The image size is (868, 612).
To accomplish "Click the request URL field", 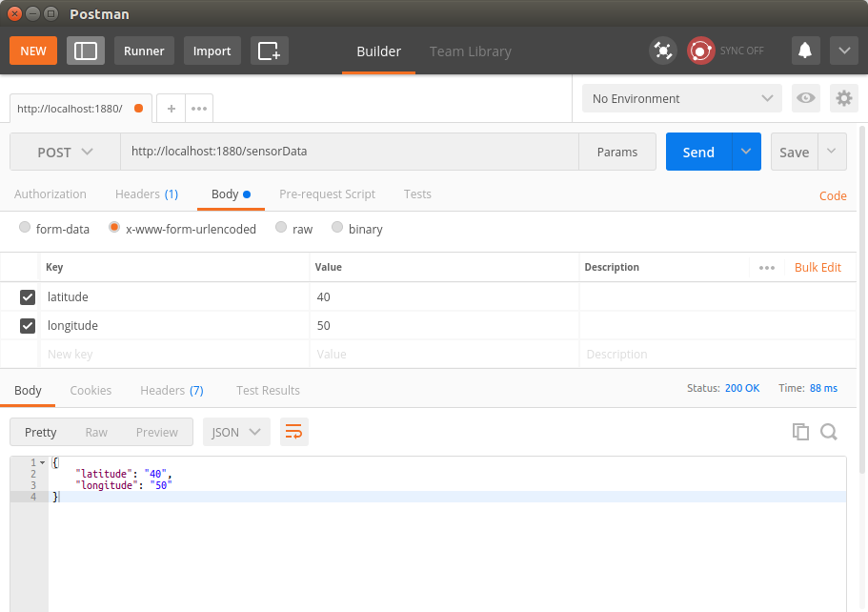I will click(349, 152).
